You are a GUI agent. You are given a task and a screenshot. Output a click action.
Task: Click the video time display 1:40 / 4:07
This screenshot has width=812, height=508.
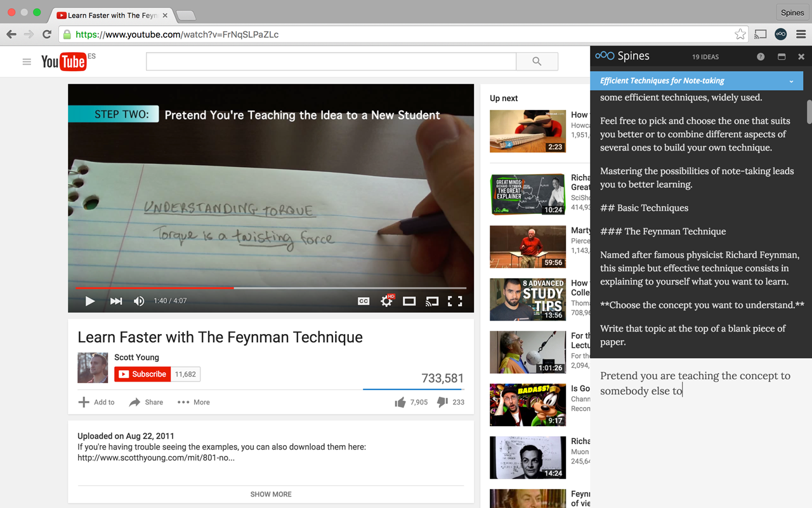tap(170, 301)
